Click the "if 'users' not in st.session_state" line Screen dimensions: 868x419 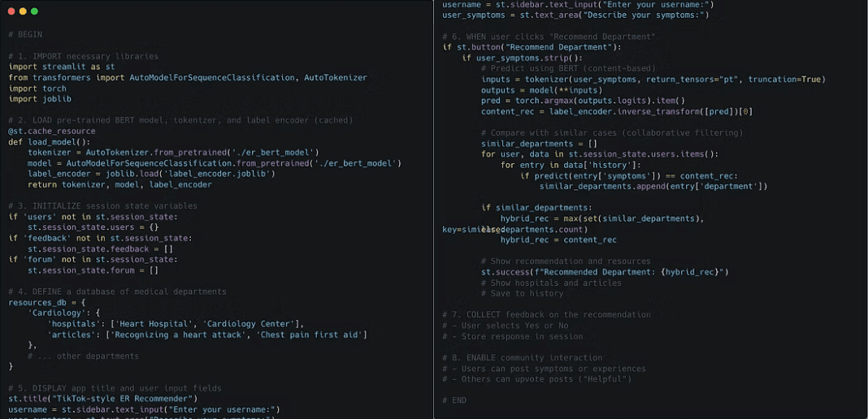click(93, 217)
